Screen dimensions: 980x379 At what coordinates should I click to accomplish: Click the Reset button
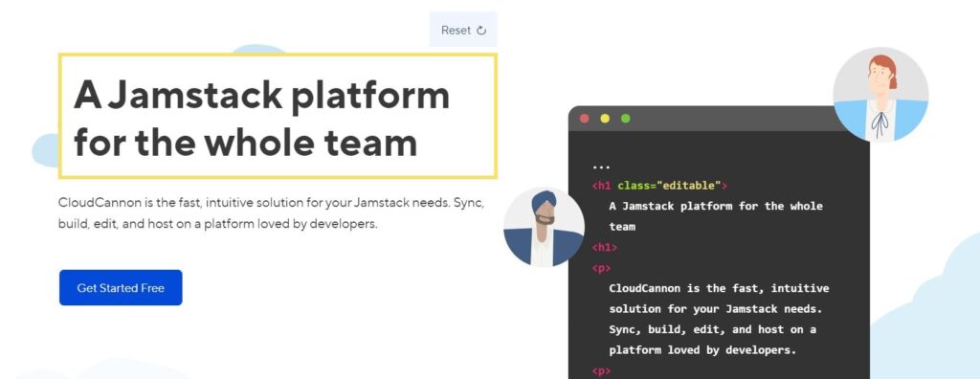coord(463,30)
